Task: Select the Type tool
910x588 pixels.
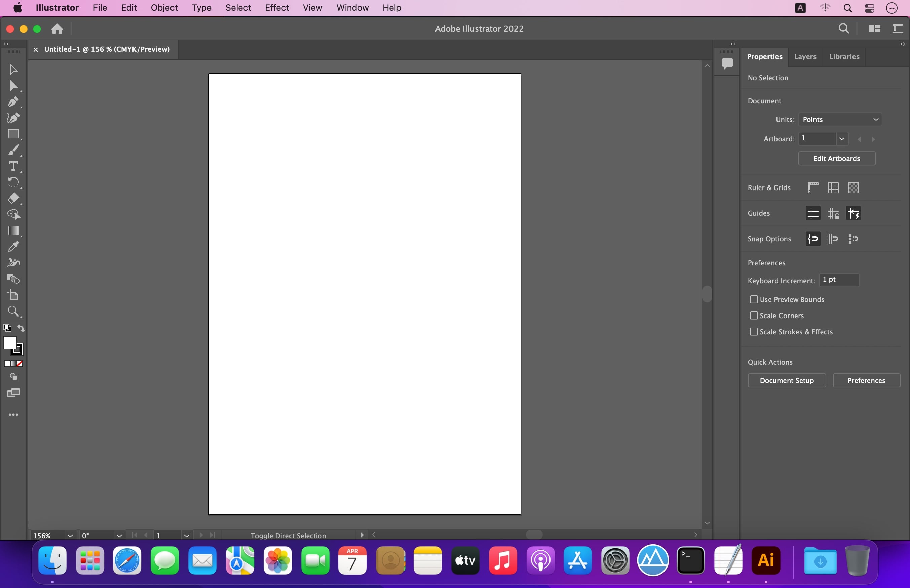Action: pyautogui.click(x=13, y=166)
